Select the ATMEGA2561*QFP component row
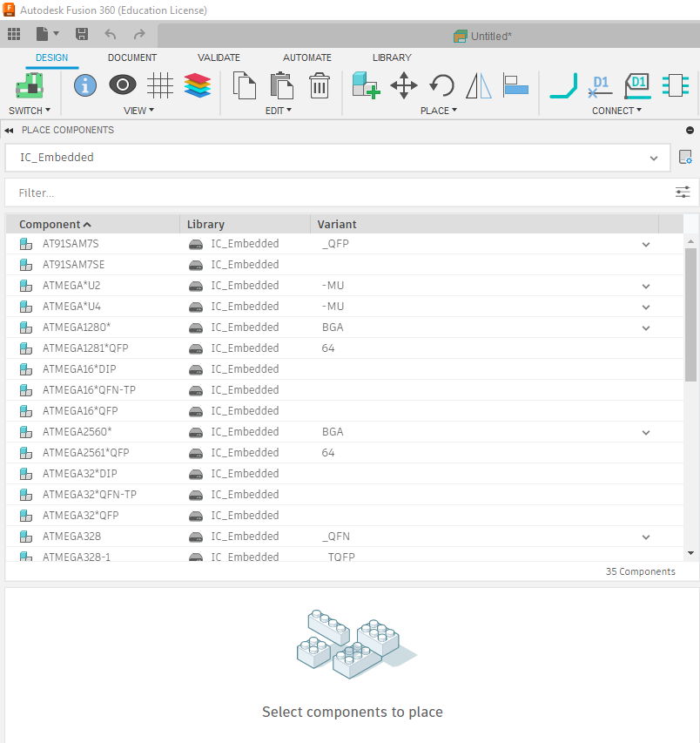The width and height of the screenshot is (700, 743). 344,453
